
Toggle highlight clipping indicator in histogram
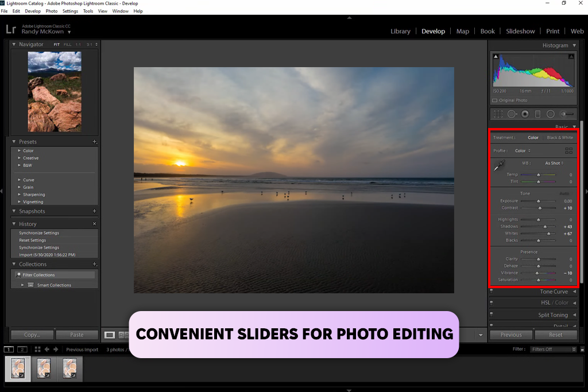tap(571, 57)
